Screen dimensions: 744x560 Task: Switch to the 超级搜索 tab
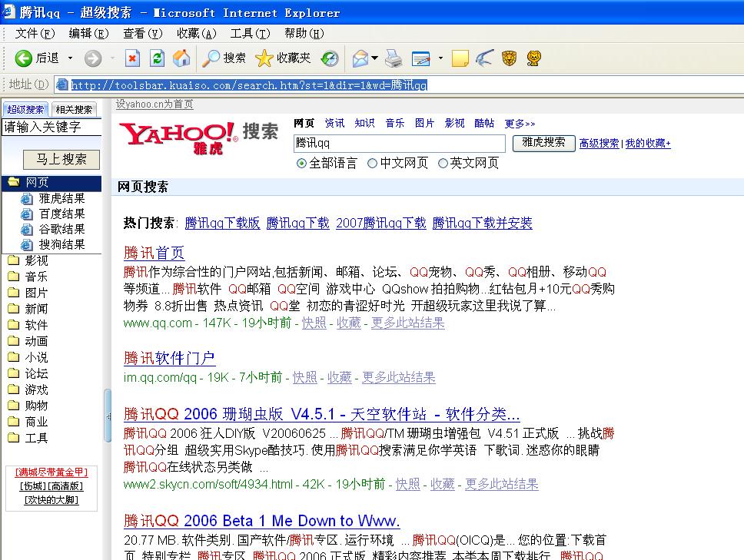25,110
